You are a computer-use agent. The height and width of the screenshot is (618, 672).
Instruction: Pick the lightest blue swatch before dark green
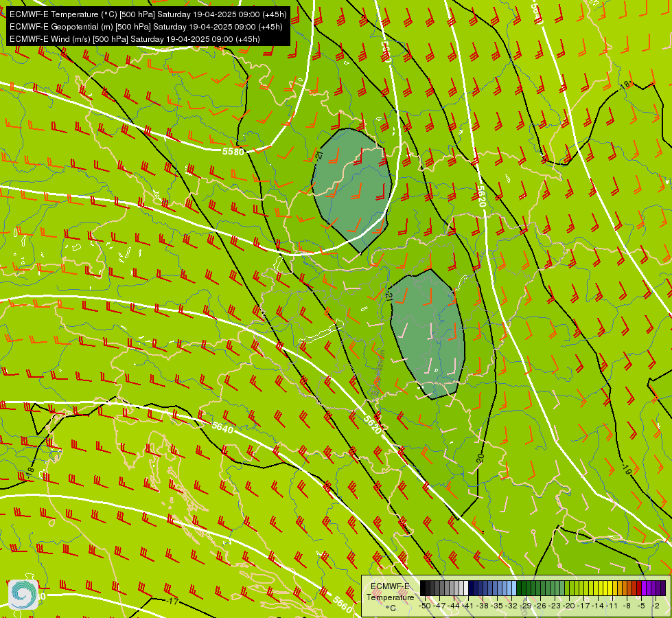(x=514, y=588)
